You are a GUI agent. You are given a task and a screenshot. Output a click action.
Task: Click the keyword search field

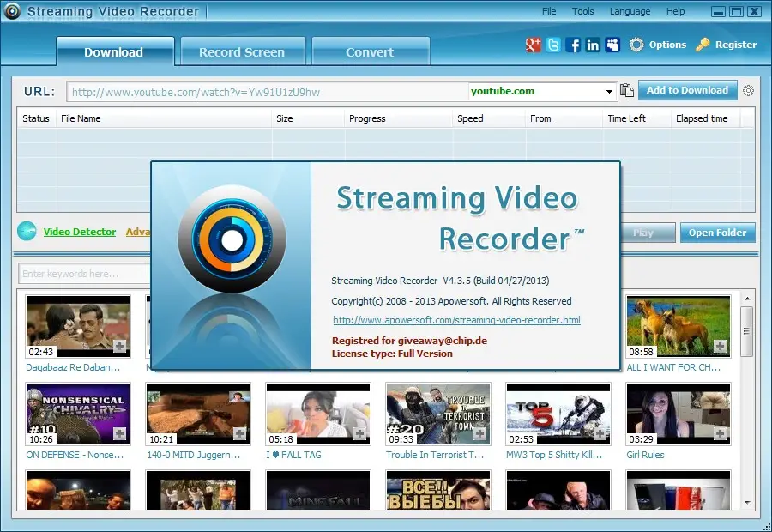tap(85, 274)
